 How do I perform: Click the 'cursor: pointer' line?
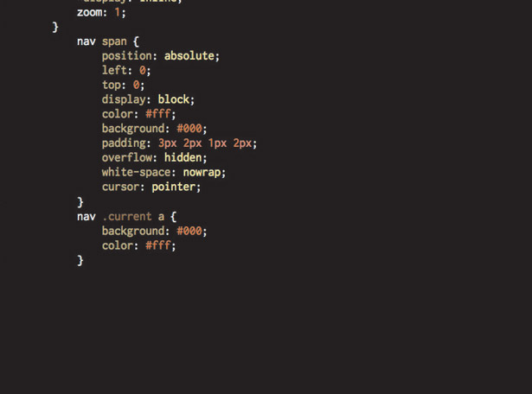pyautogui.click(x=151, y=187)
